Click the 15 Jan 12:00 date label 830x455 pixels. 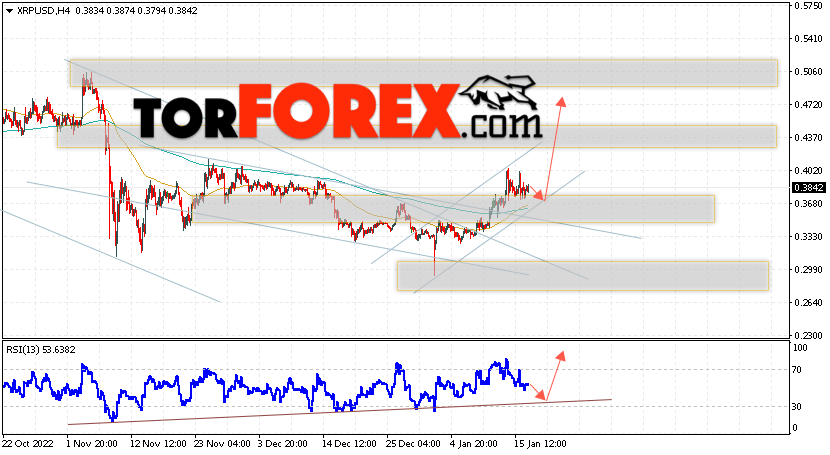point(539,443)
